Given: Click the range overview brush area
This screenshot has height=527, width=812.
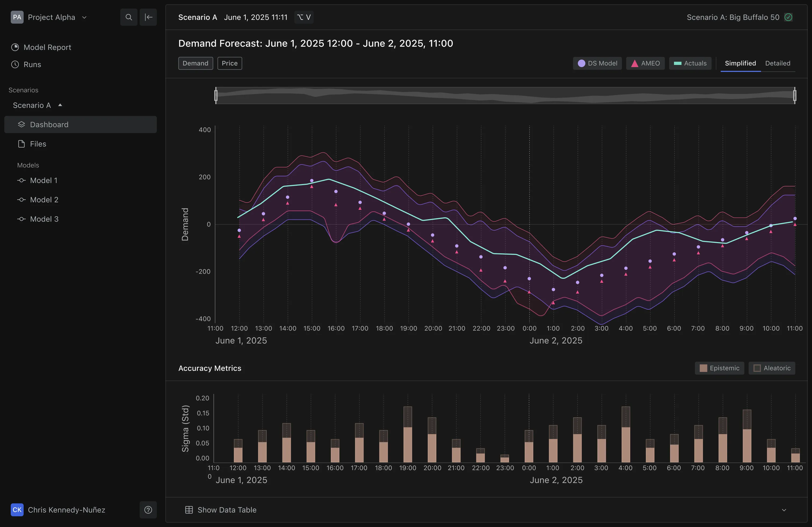Looking at the screenshot, I should pyautogui.click(x=505, y=96).
